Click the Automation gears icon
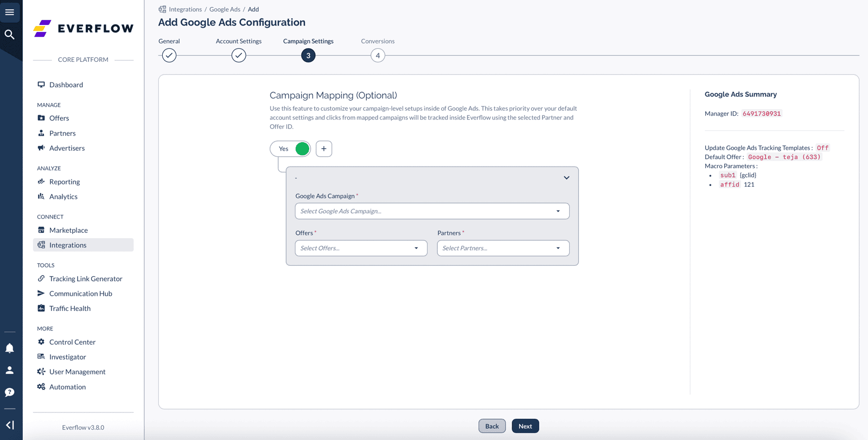This screenshot has height=440, width=868. tap(41, 387)
